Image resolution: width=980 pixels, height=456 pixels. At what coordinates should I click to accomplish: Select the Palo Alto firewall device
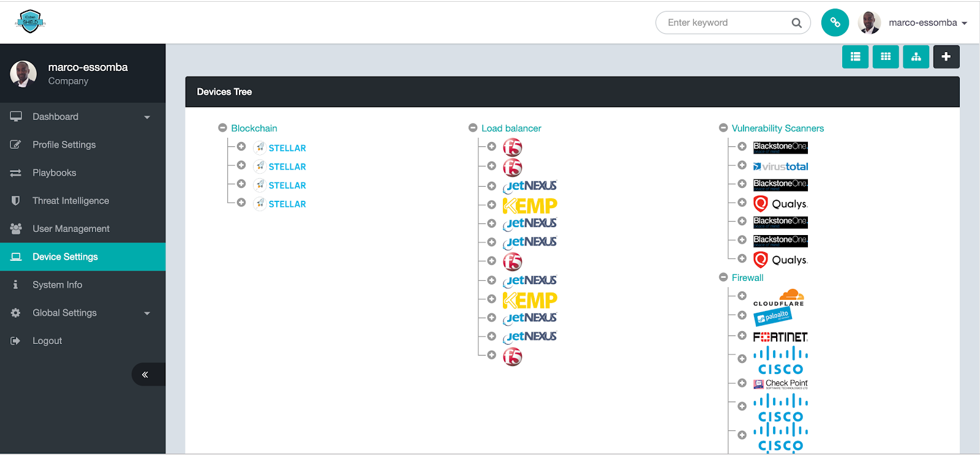point(773,316)
